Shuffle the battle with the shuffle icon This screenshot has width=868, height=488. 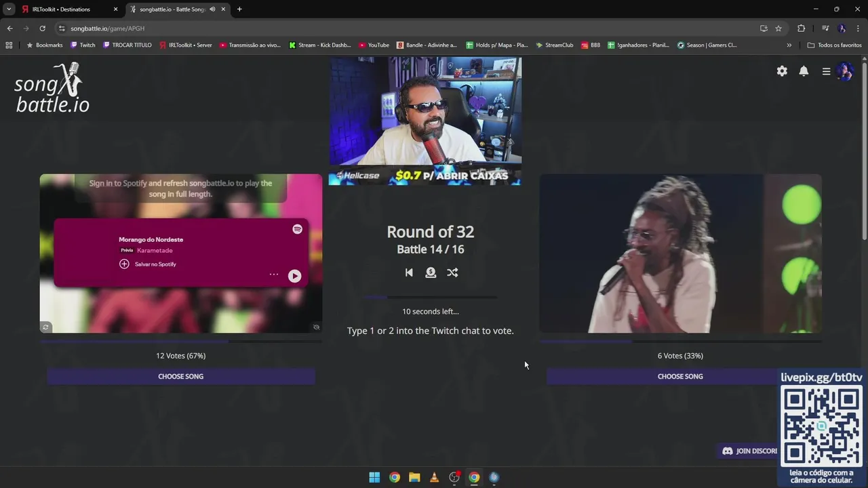coord(452,272)
